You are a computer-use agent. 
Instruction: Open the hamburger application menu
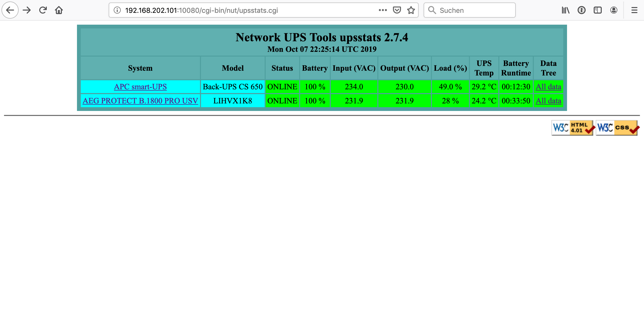pyautogui.click(x=634, y=10)
